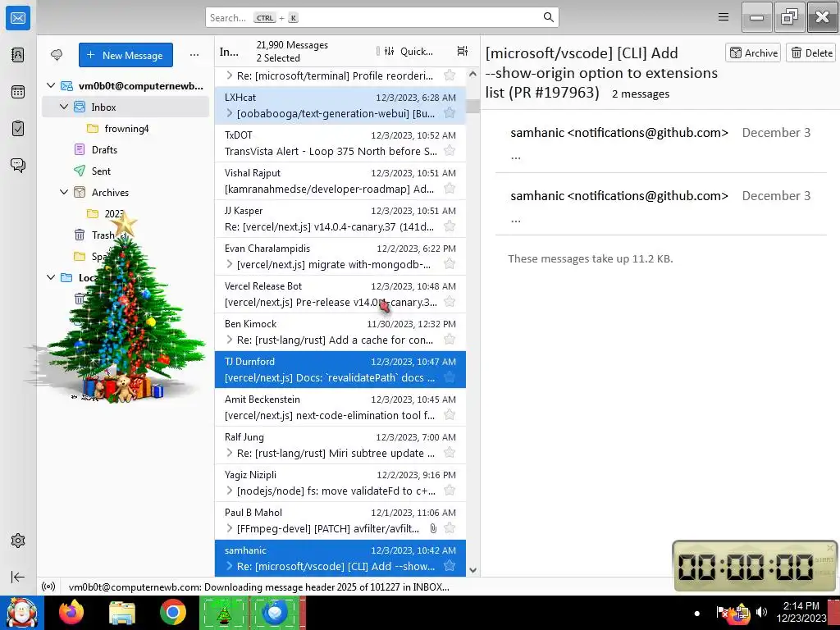Click online status icon in status bar
840x630 pixels.
[x=48, y=587]
